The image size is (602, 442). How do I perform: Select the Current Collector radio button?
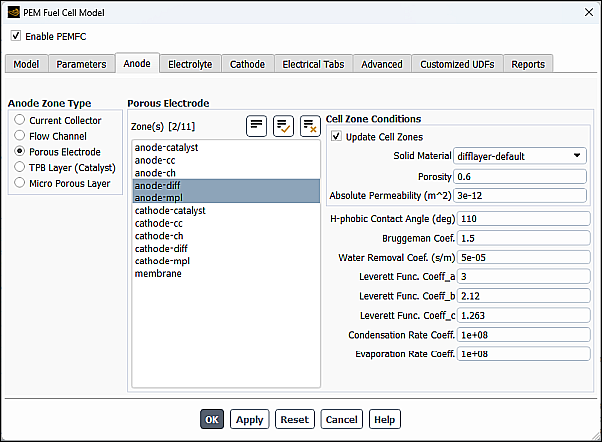coord(20,120)
